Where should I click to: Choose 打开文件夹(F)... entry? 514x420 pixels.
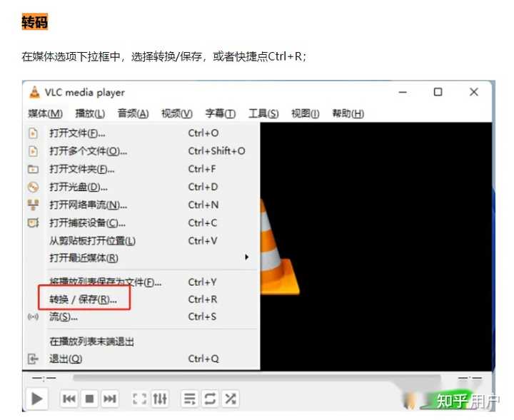point(143,169)
